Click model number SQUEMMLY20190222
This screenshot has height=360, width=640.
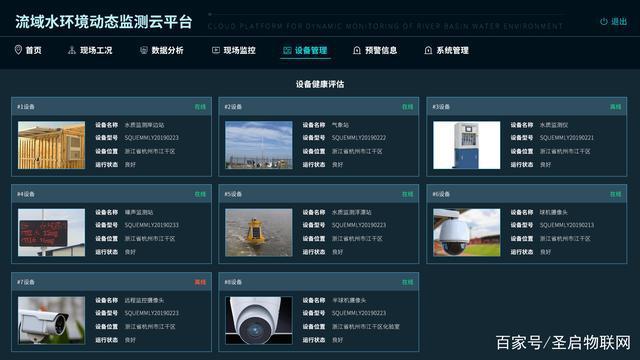[x=358, y=138]
